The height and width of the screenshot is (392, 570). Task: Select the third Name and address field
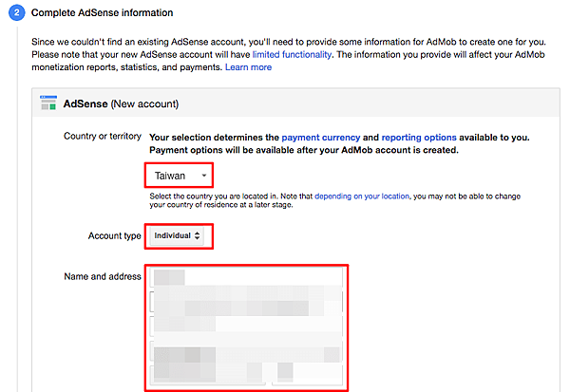click(245, 327)
